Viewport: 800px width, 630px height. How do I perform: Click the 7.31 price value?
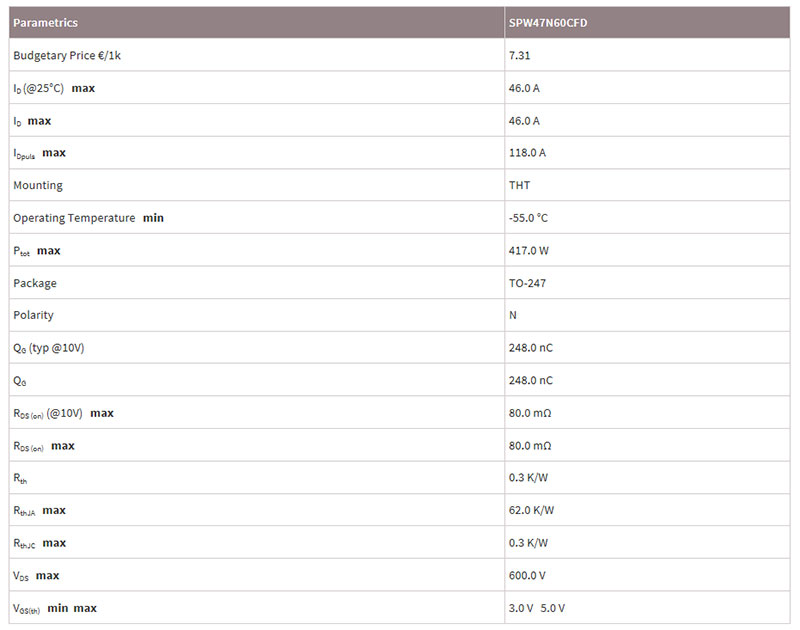(519, 56)
